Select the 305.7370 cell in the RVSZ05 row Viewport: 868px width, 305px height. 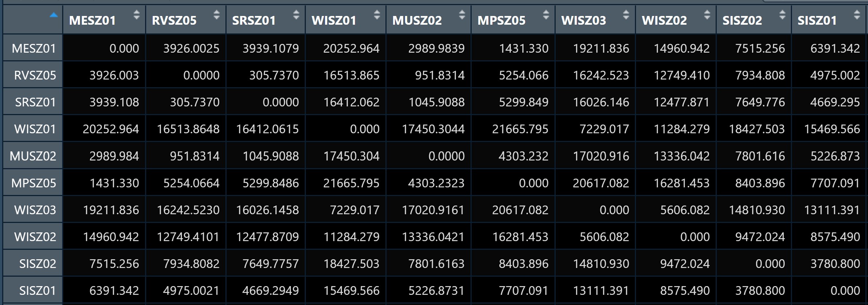coord(274,75)
